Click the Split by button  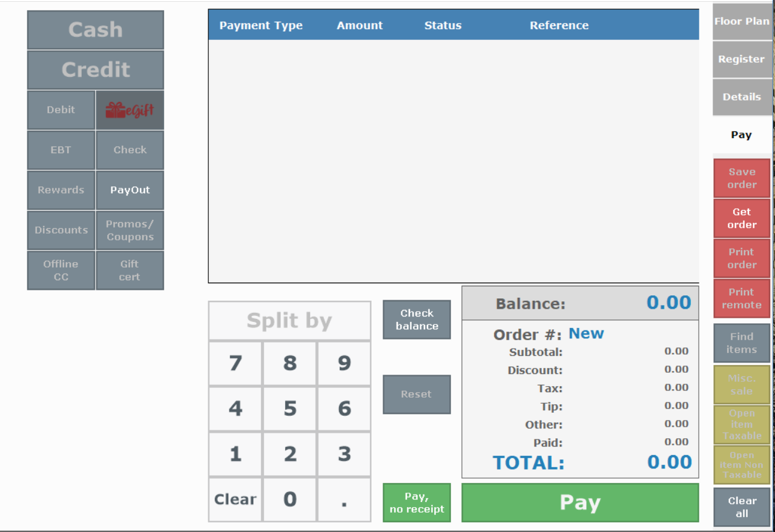click(x=289, y=321)
